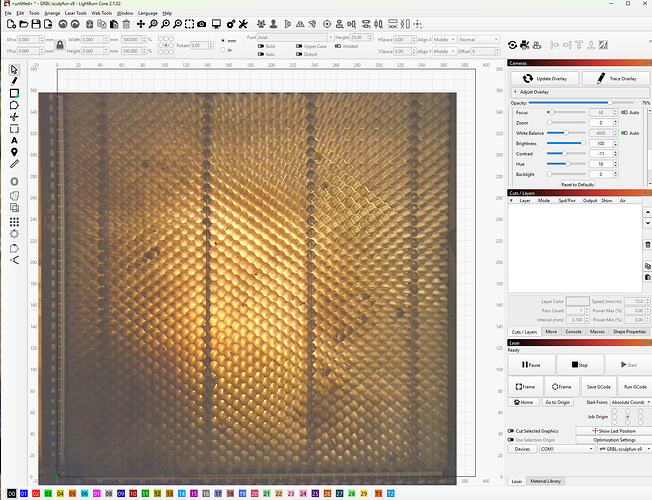This screenshot has width=652, height=500.
Task: Open the Align Y Middle dropdown
Action: 444,51
